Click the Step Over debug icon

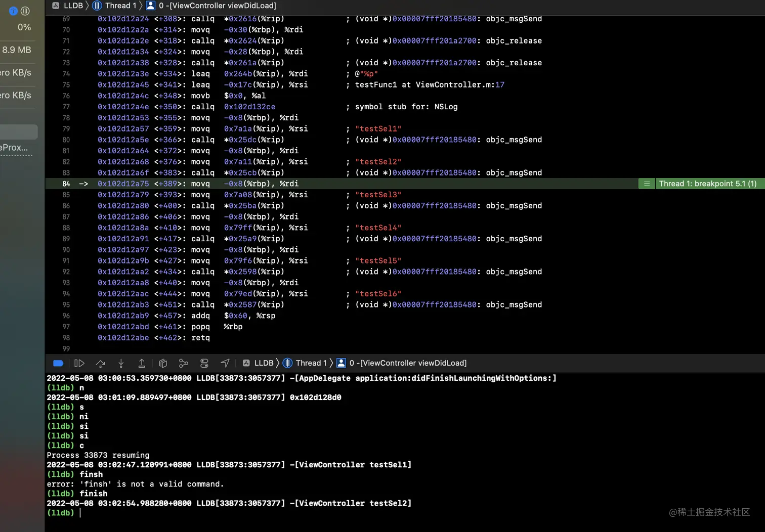[101, 363]
